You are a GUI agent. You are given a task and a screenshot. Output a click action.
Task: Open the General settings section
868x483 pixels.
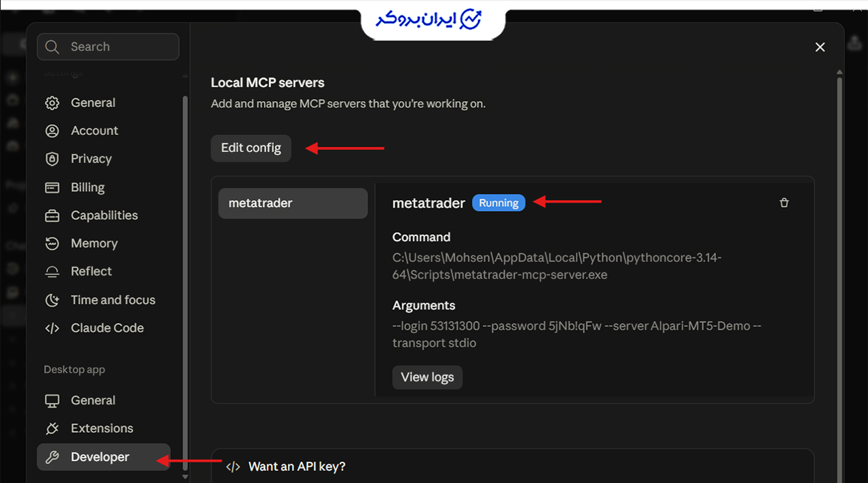coord(104,103)
